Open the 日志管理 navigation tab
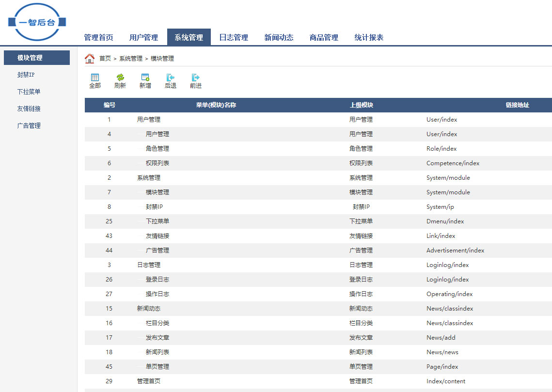Viewport: 552px width, 392px height. pyautogui.click(x=234, y=37)
